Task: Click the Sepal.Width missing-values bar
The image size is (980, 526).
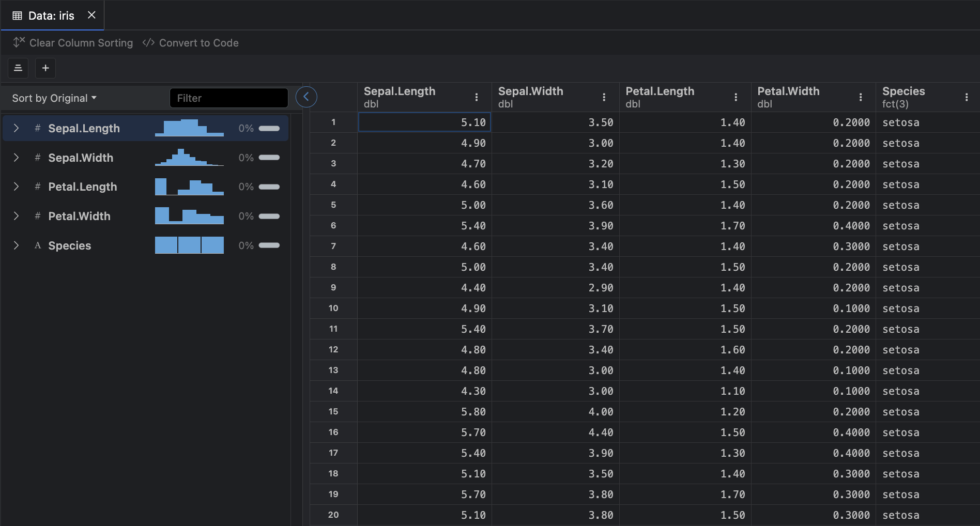Action: 269,158
